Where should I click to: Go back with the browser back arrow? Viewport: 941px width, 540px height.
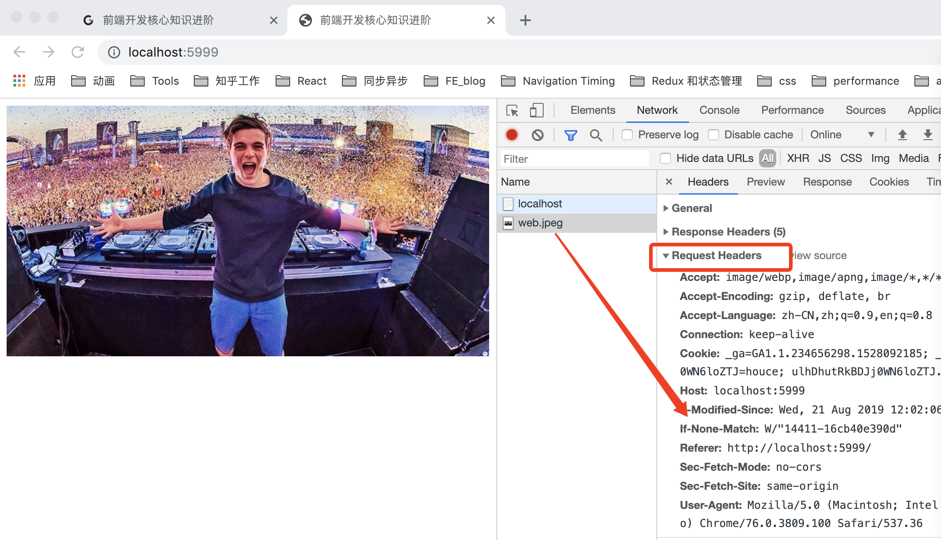(19, 52)
